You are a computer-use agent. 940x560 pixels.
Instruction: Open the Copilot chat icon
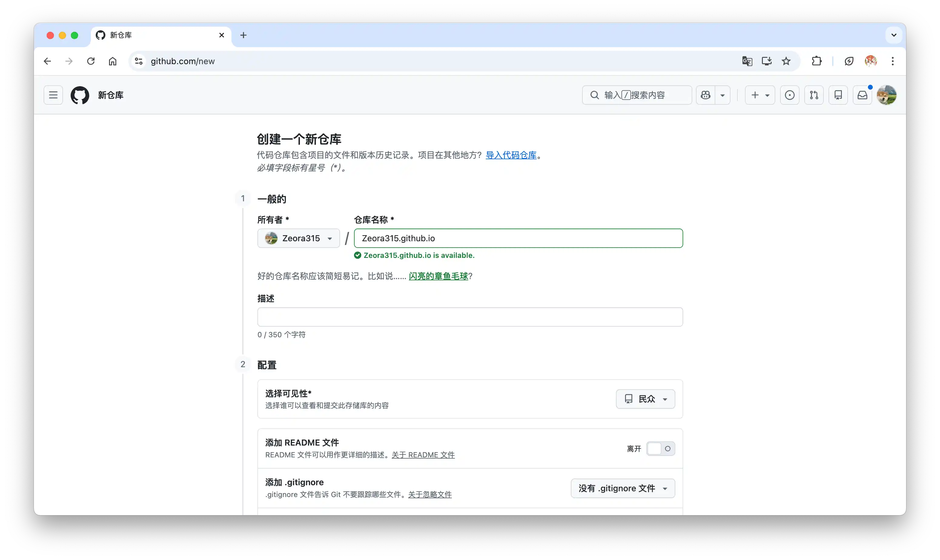point(705,95)
